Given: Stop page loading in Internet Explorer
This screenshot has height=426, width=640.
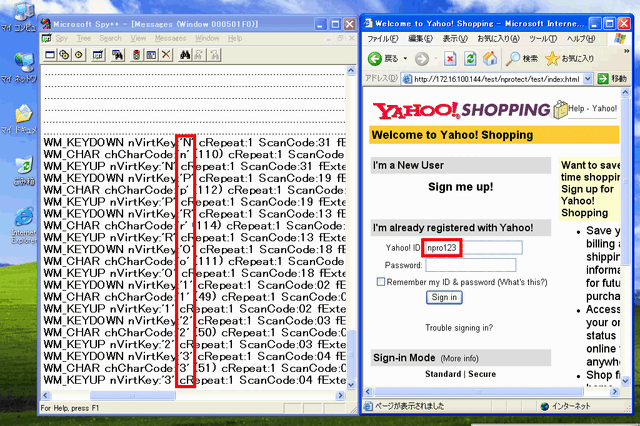Looking at the screenshot, I should click(450, 59).
